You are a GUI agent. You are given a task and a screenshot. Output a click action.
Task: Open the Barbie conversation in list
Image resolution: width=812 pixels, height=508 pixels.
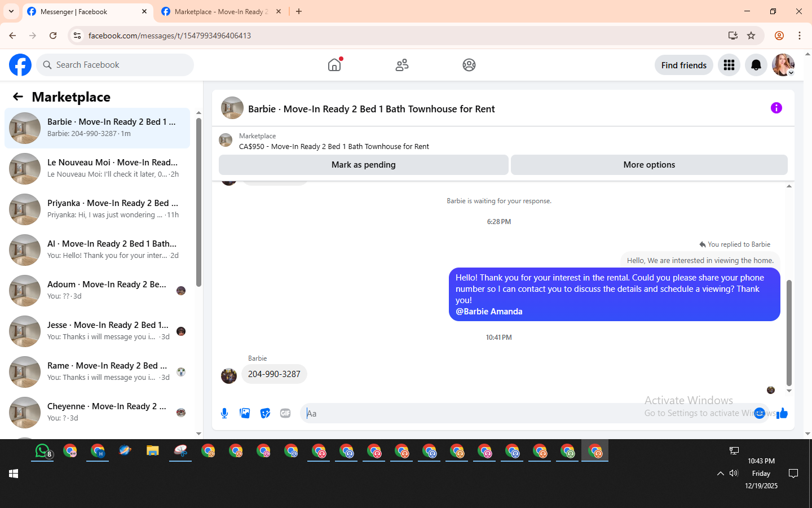click(x=97, y=128)
